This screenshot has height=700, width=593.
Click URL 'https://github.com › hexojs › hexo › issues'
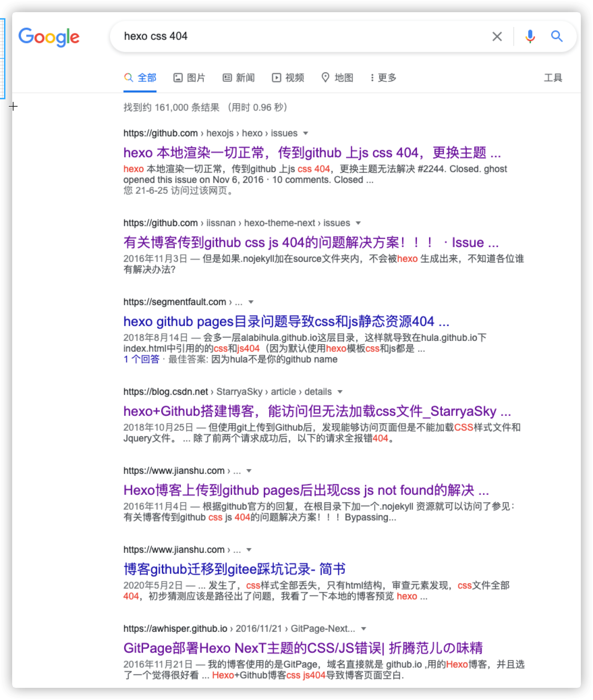210,133
